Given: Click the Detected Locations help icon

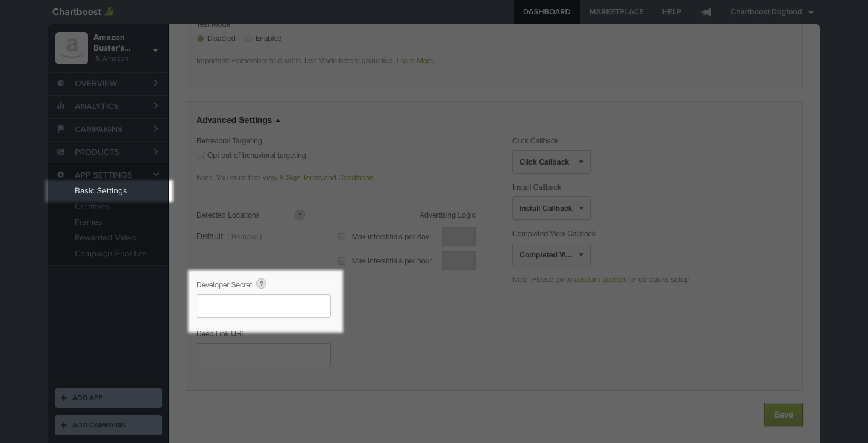Looking at the screenshot, I should pos(300,215).
